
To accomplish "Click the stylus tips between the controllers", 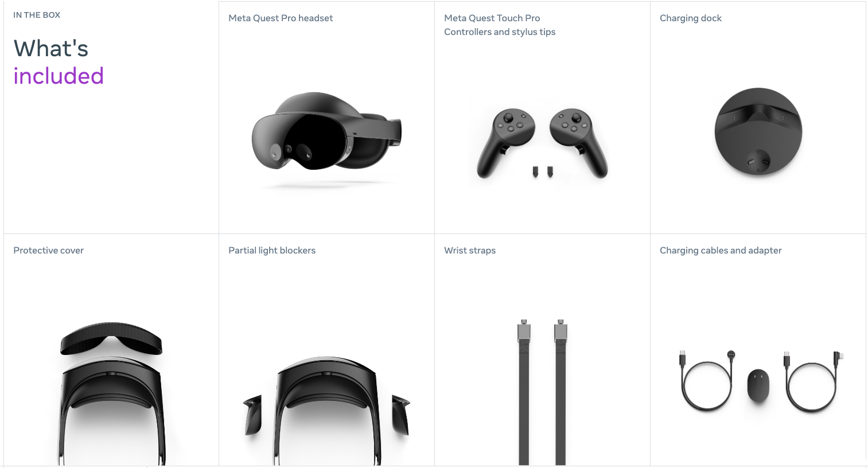I will (x=542, y=171).
